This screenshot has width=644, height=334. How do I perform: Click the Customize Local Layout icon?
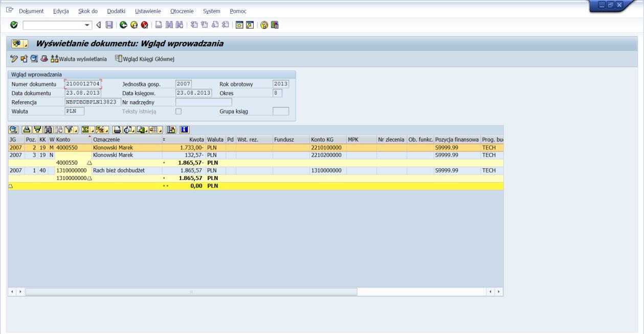click(x=274, y=25)
